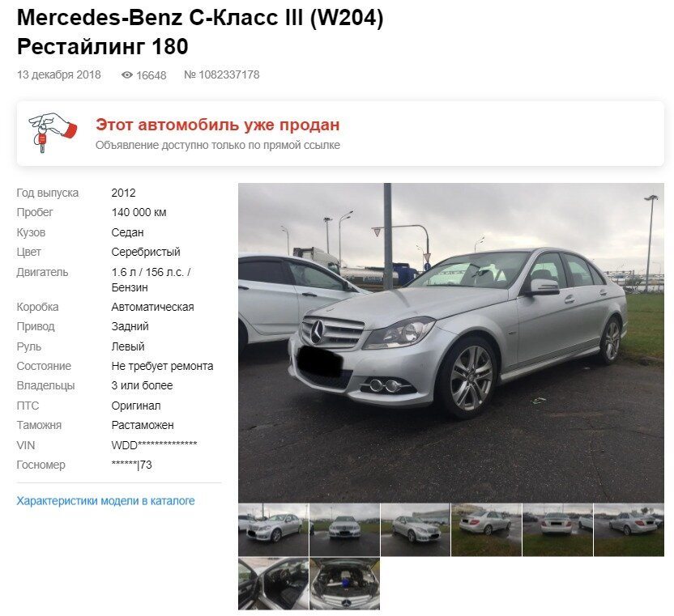
Task: Select the first front-left car thumbnail
Action: click(273, 530)
